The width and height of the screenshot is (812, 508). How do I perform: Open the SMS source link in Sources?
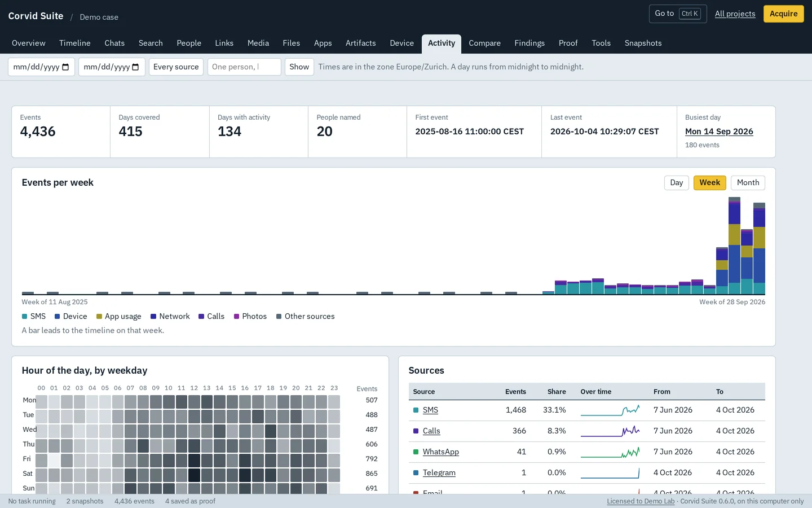[430, 410]
